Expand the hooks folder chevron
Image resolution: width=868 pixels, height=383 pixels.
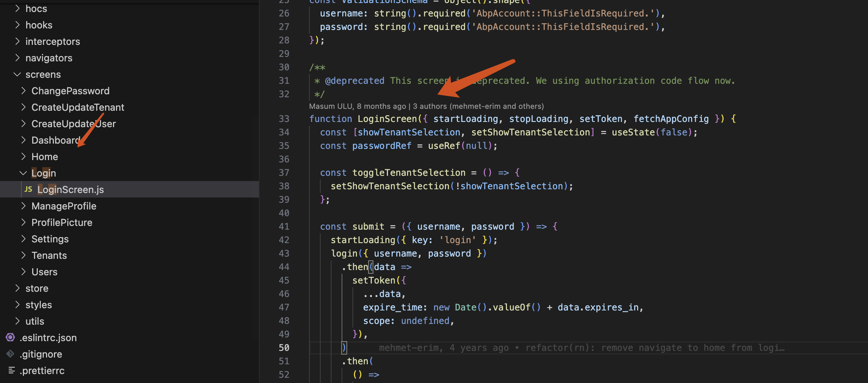[x=17, y=25]
